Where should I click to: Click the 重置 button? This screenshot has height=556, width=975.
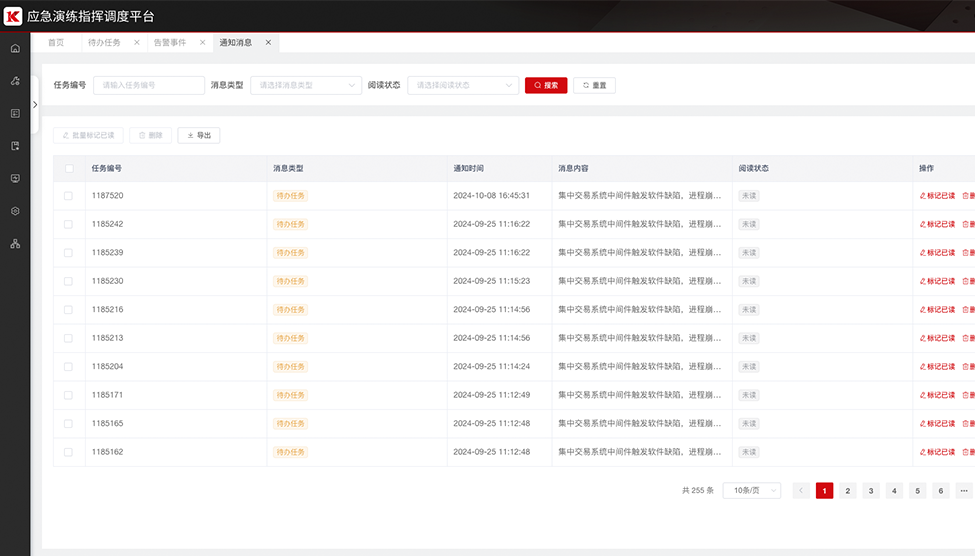click(594, 85)
